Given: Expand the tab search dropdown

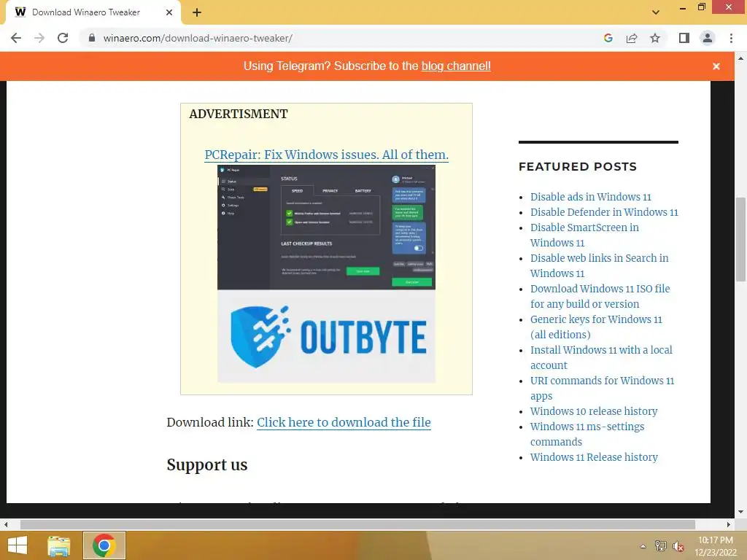Looking at the screenshot, I should (656, 12).
